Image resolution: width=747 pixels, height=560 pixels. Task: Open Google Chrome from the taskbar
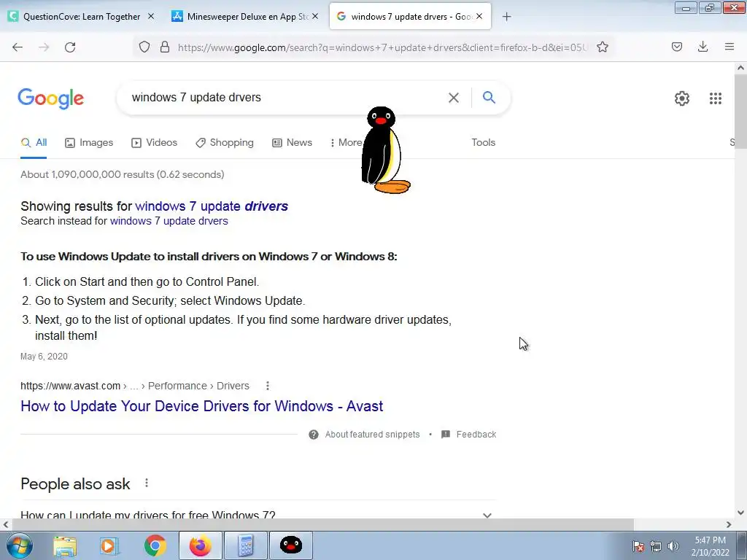click(x=155, y=545)
